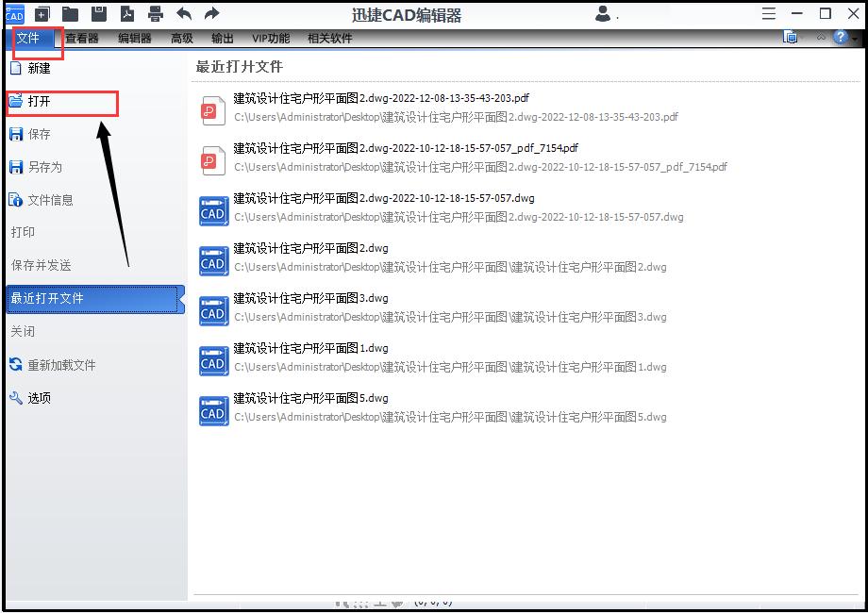Open recent file 建筑设计住宅户形平面图1.dwg

[312, 348]
